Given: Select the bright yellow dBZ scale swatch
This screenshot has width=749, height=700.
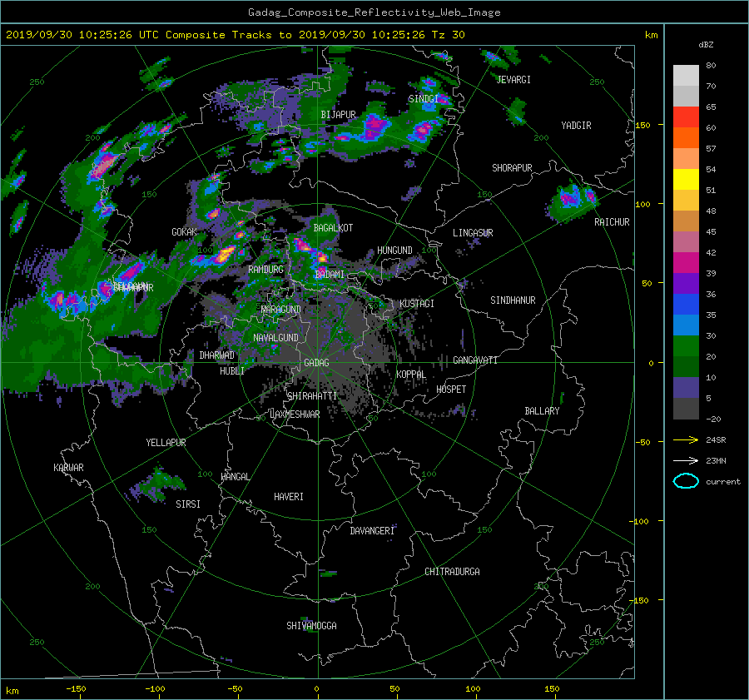Looking at the screenshot, I should [686, 179].
